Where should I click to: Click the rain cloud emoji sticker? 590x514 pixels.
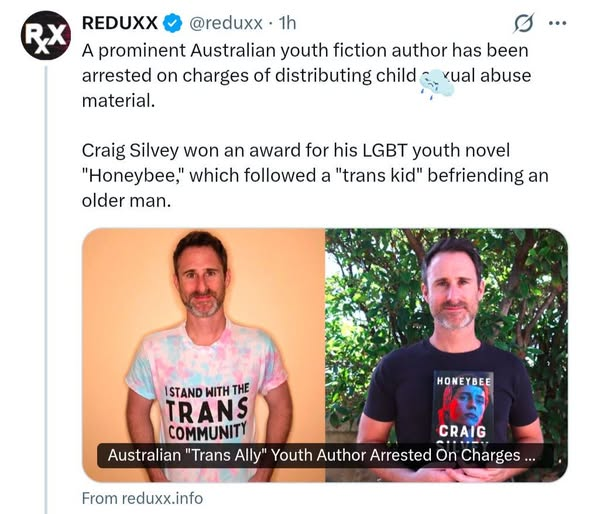click(436, 85)
